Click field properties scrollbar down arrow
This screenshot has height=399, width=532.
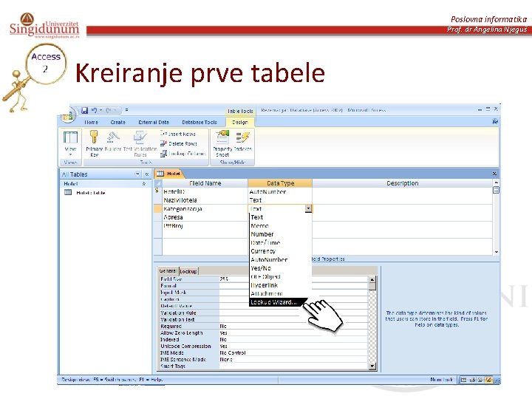coord(372,366)
